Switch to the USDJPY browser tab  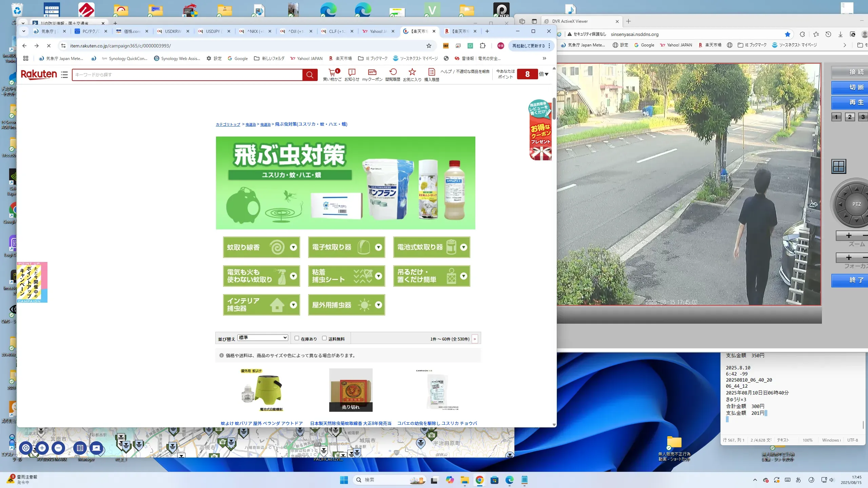coord(213,31)
